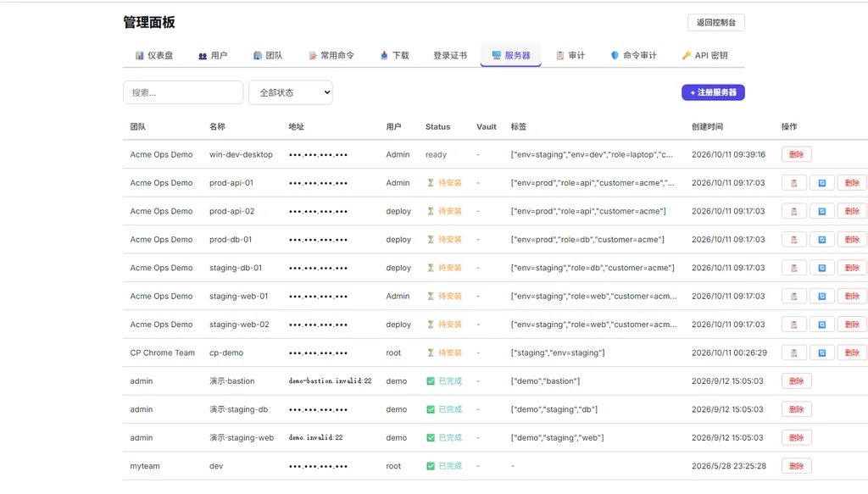Click the 管理面板 page title
The width and height of the screenshot is (868, 494).
point(149,22)
